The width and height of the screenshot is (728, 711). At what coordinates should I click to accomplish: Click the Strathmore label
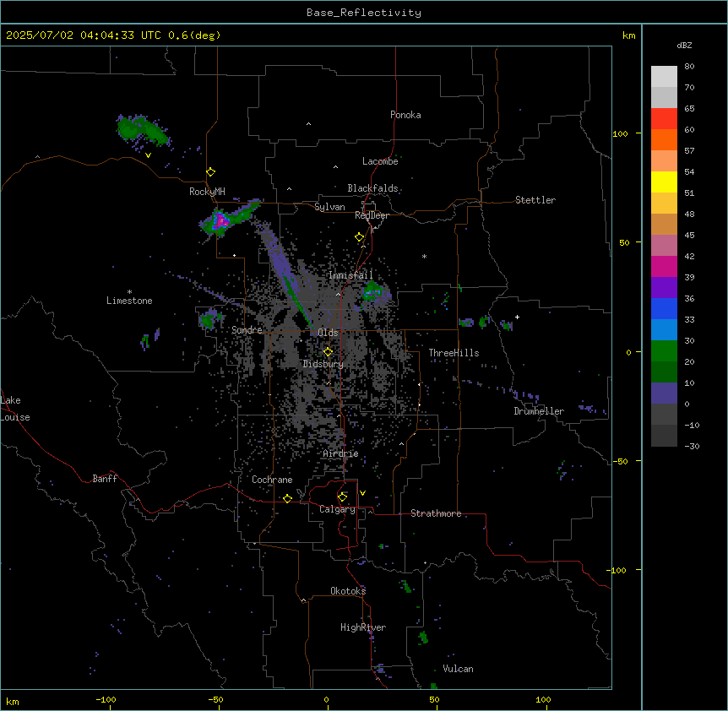click(x=436, y=513)
